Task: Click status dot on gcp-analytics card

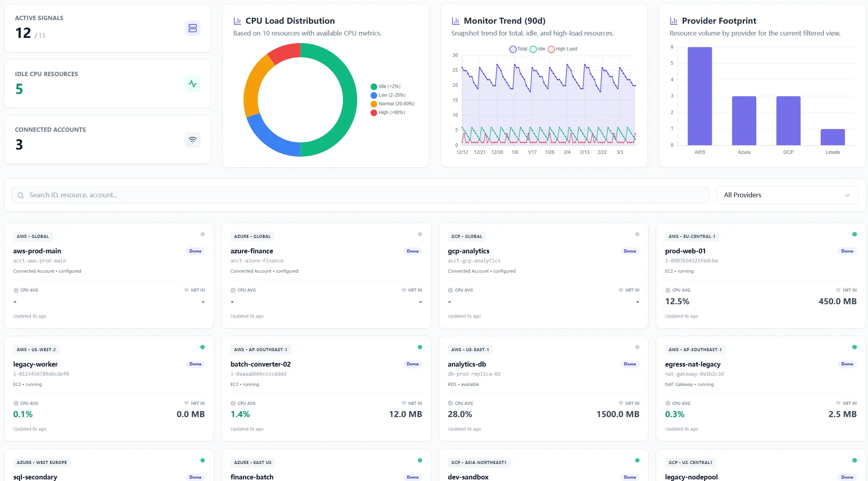Action: 637,234
